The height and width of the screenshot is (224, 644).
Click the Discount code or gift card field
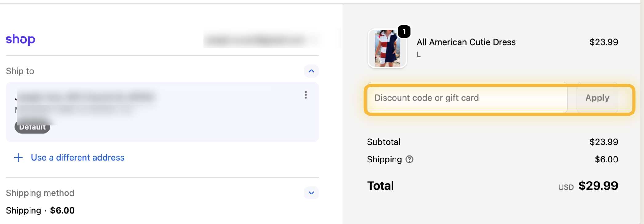(467, 98)
